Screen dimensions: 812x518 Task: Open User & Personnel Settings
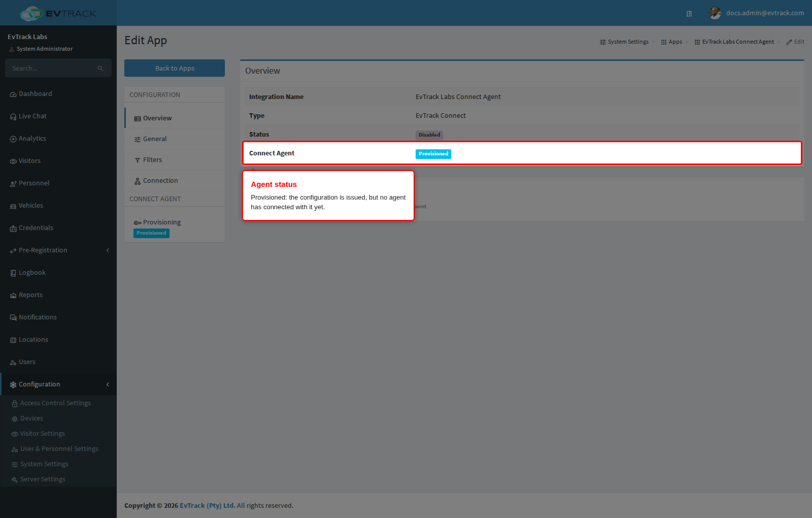point(58,449)
